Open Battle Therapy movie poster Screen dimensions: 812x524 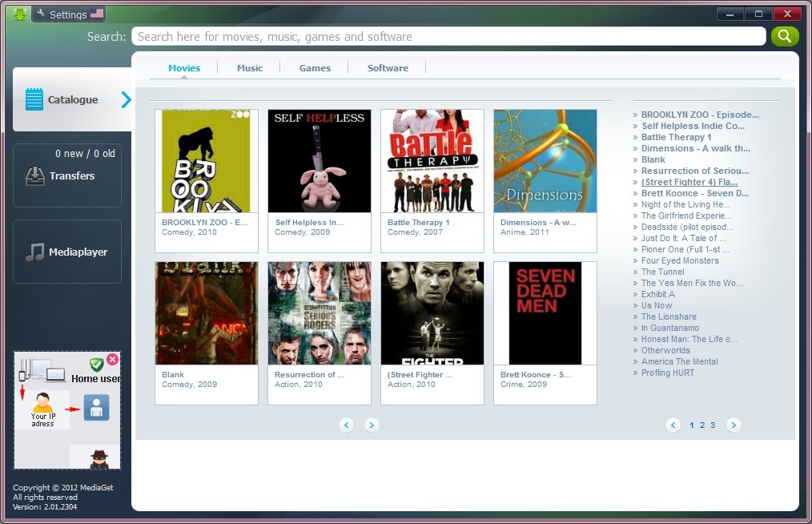coord(432,161)
